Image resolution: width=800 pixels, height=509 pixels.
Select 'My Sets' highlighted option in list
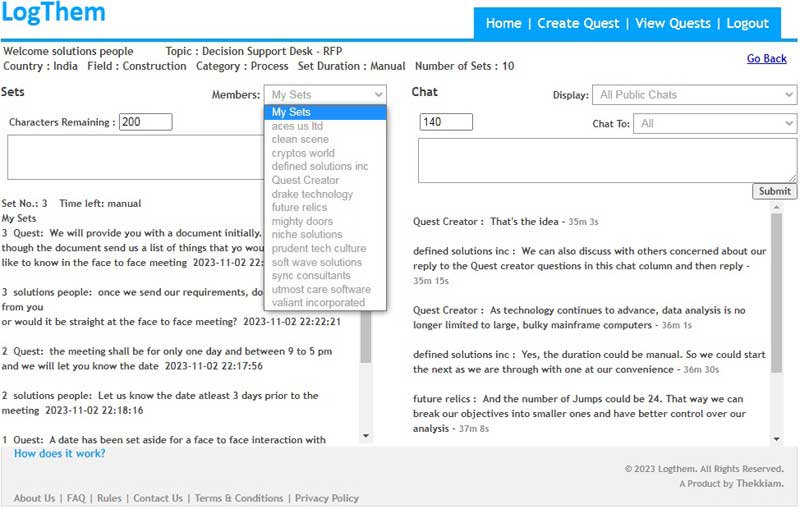tap(325, 112)
